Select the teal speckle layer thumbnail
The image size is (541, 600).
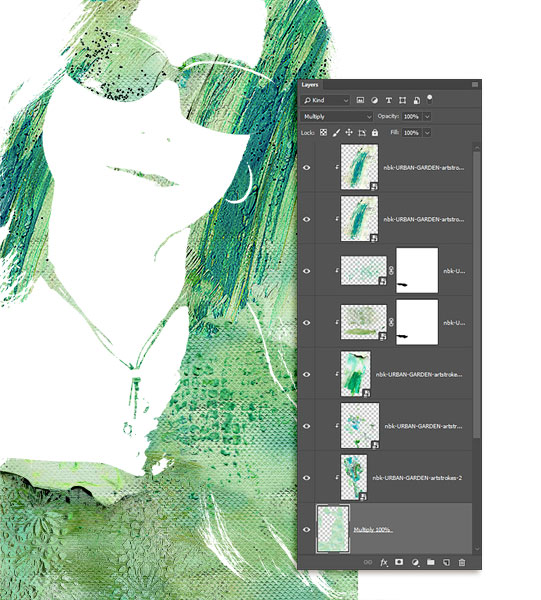click(363, 271)
